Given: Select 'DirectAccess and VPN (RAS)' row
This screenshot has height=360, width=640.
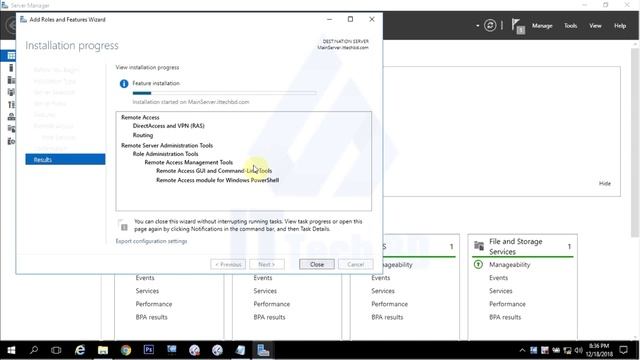Looking at the screenshot, I should [x=169, y=126].
